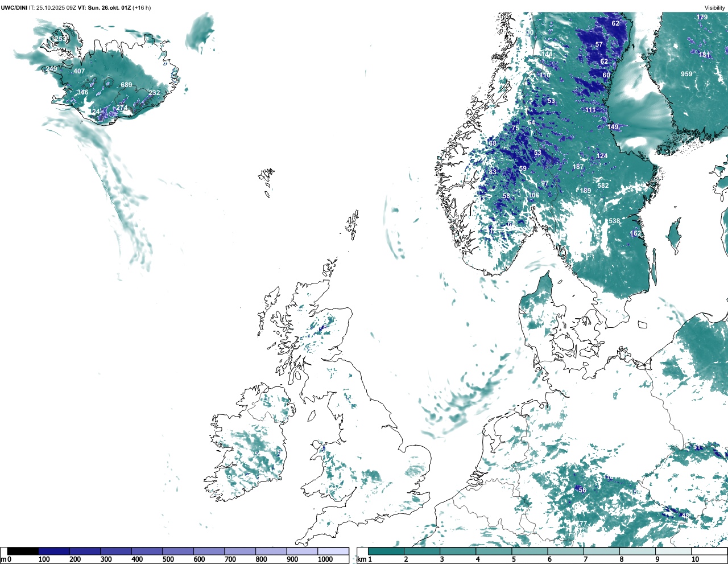The height and width of the screenshot is (564, 728).
Task: Pick the 5–6 km teal legend swatch
Action: [x=530, y=551]
